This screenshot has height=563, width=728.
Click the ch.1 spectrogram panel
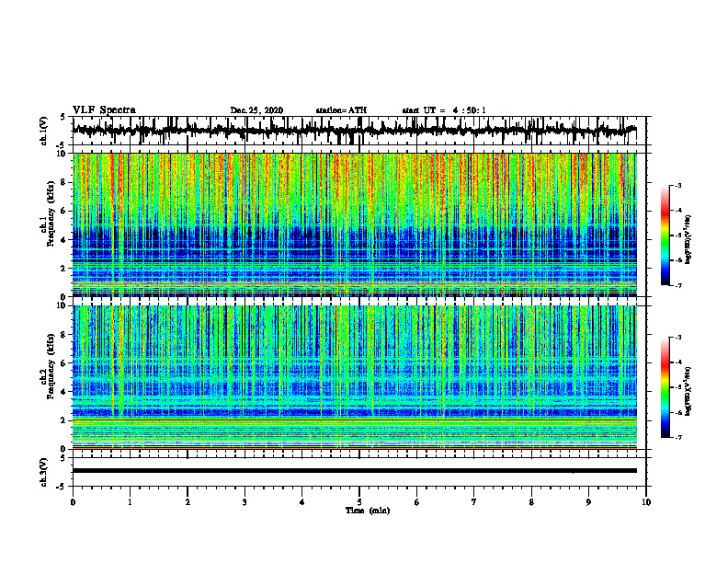[355, 224]
